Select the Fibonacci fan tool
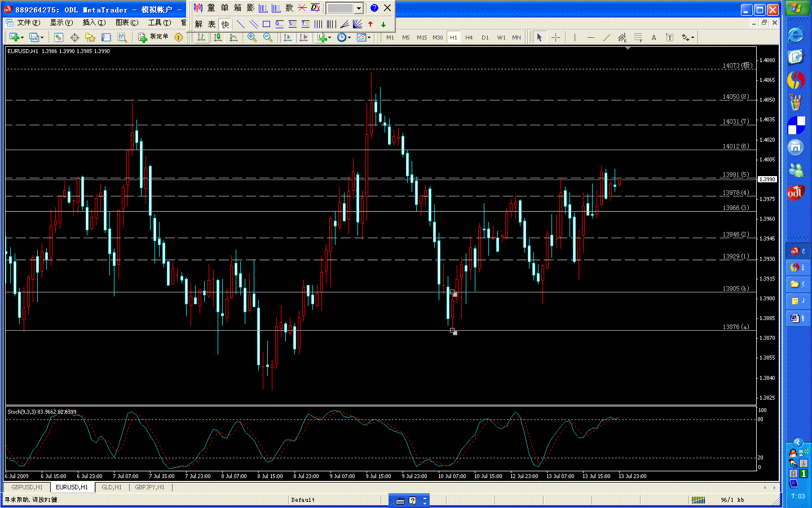The height and width of the screenshot is (508, 812). coord(345,24)
